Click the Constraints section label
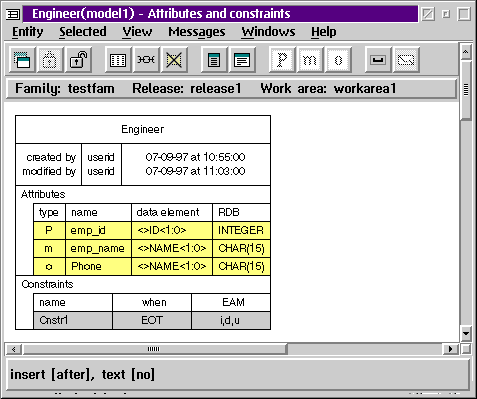This screenshot has width=477, height=399. click(x=47, y=284)
